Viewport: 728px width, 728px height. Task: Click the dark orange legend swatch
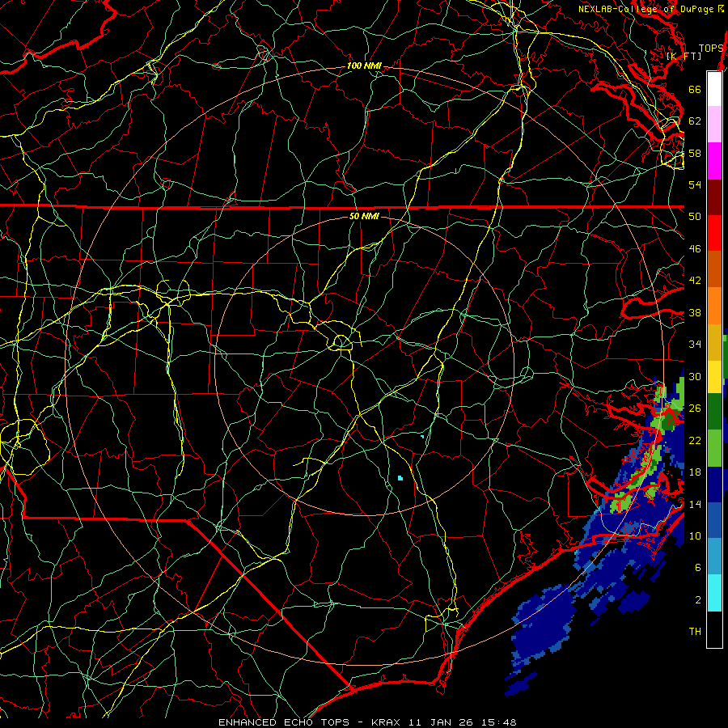714,269
